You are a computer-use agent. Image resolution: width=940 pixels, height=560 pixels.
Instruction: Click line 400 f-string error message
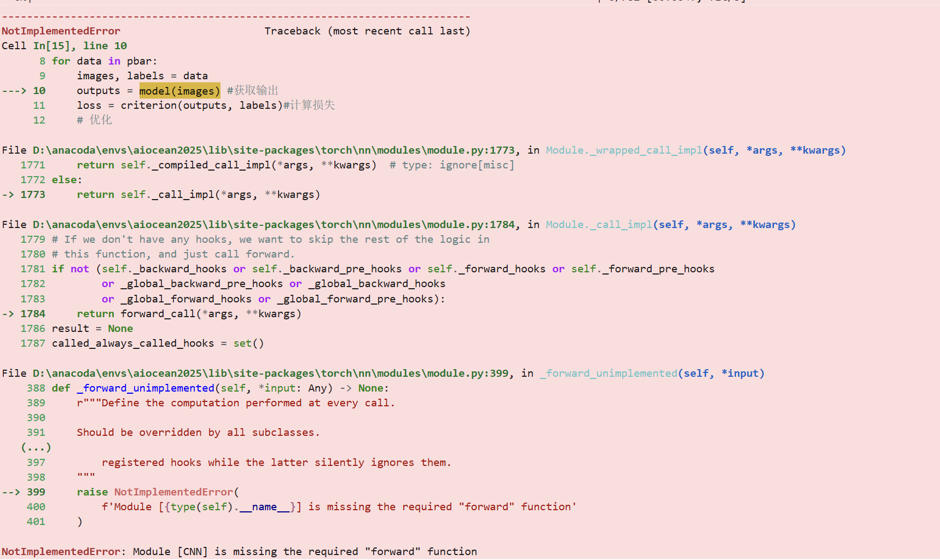339,507
